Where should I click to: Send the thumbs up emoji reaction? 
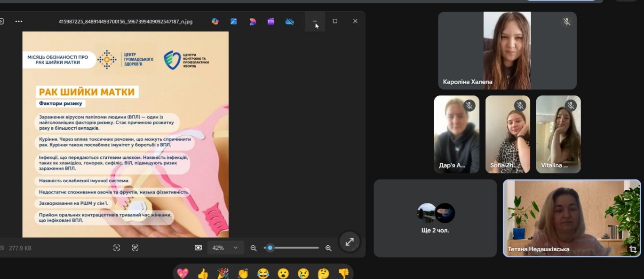point(203,273)
